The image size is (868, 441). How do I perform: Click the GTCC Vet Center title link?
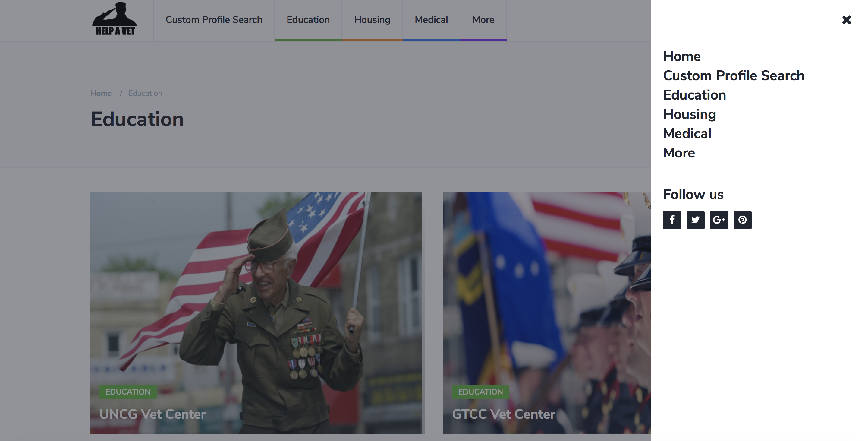point(503,414)
